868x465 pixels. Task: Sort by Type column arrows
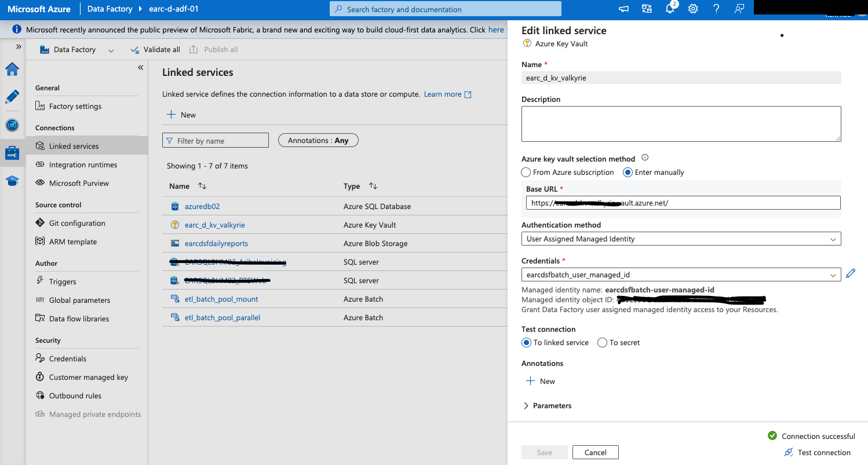373,186
